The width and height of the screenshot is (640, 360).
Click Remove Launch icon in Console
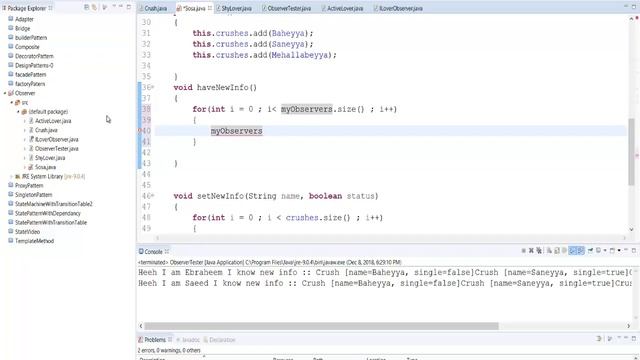531,251
